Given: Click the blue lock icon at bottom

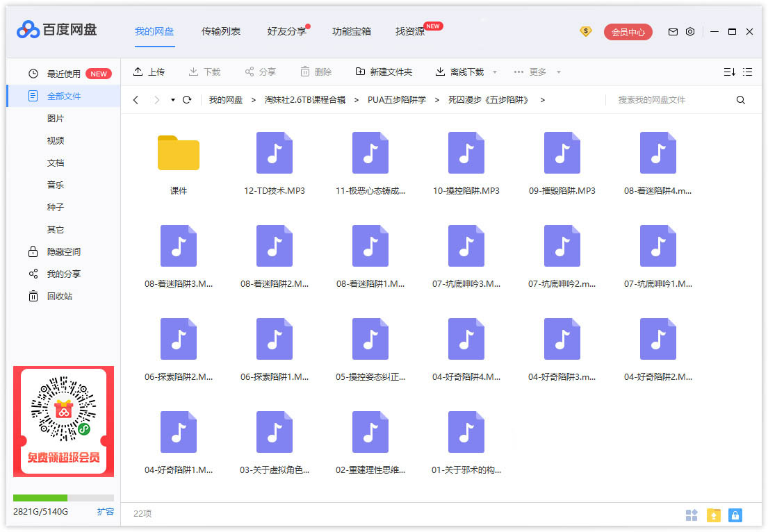Looking at the screenshot, I should coord(735,515).
